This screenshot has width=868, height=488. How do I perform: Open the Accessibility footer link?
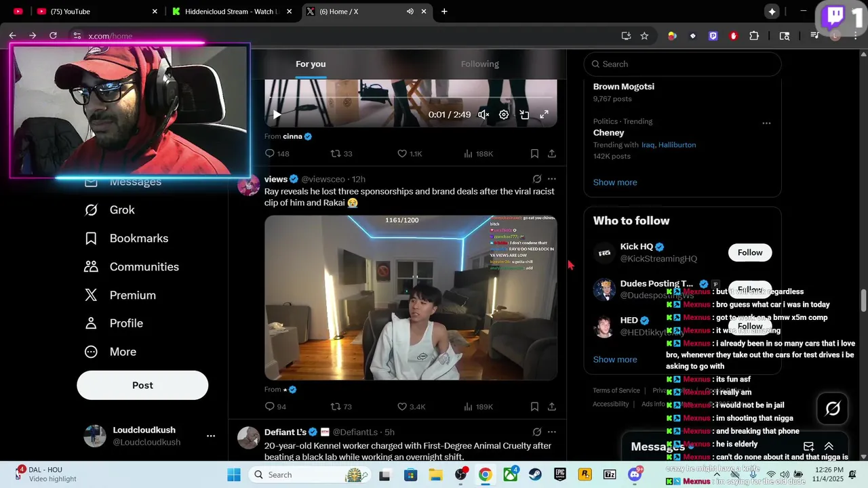(x=611, y=404)
